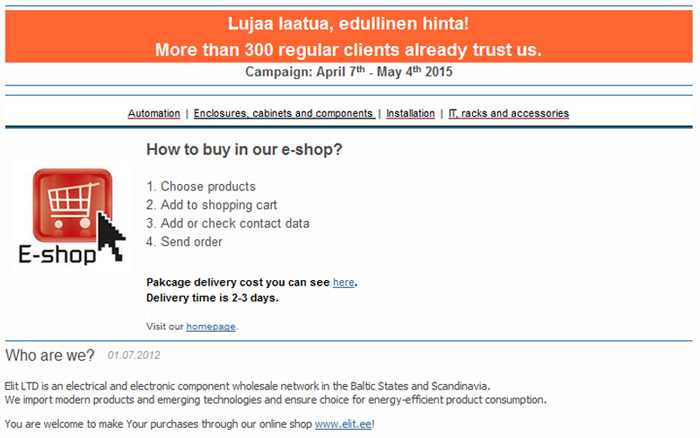Visit the homepage link
700x438 pixels.
click(211, 326)
